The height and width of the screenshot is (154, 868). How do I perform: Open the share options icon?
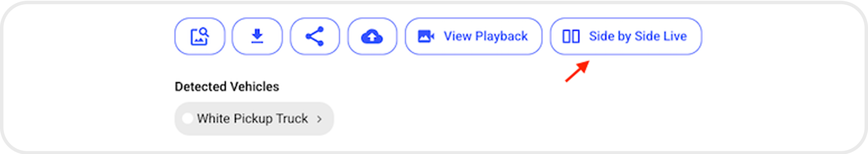pos(315,36)
